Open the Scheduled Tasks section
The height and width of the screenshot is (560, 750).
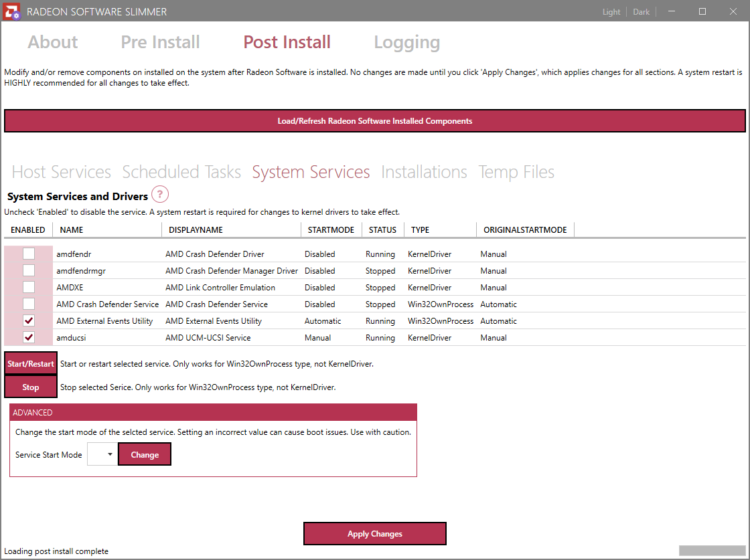(x=181, y=172)
